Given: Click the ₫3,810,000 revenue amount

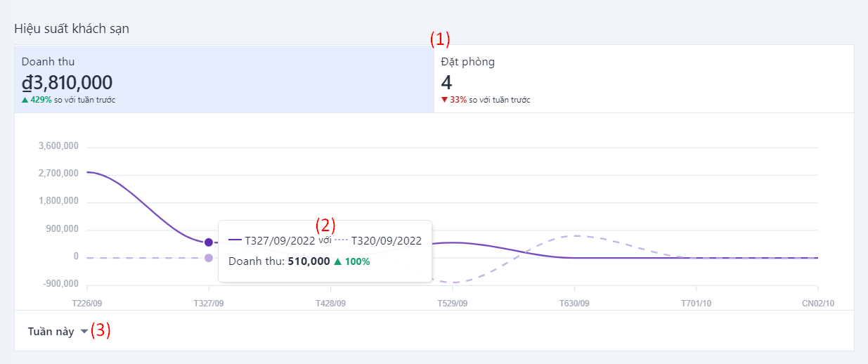Looking at the screenshot, I should [x=67, y=83].
